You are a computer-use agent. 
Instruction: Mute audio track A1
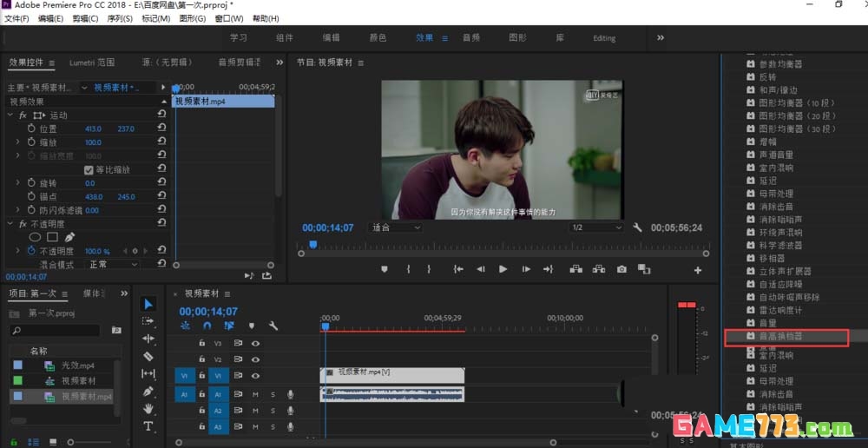(255, 395)
